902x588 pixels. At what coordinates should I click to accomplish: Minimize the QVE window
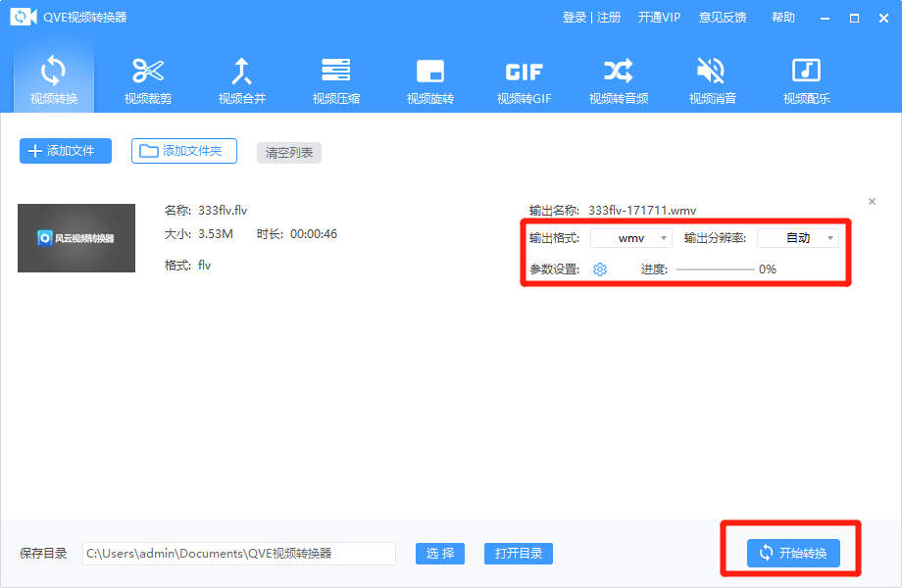pyautogui.click(x=825, y=19)
